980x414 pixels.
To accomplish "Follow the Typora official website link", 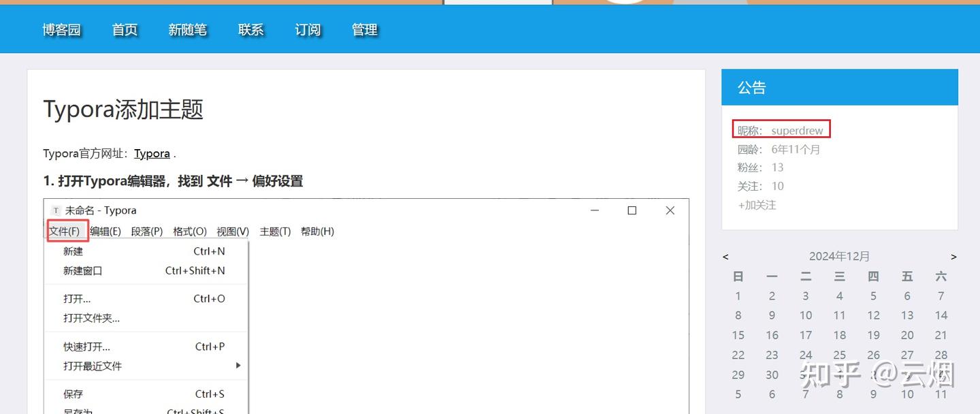I will pyautogui.click(x=152, y=153).
